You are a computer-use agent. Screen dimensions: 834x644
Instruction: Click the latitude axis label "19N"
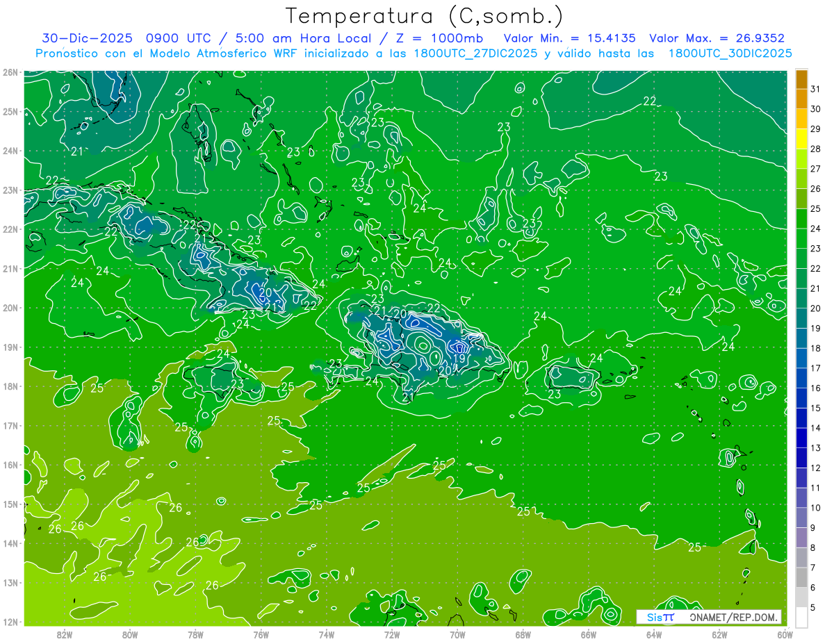pos(10,347)
